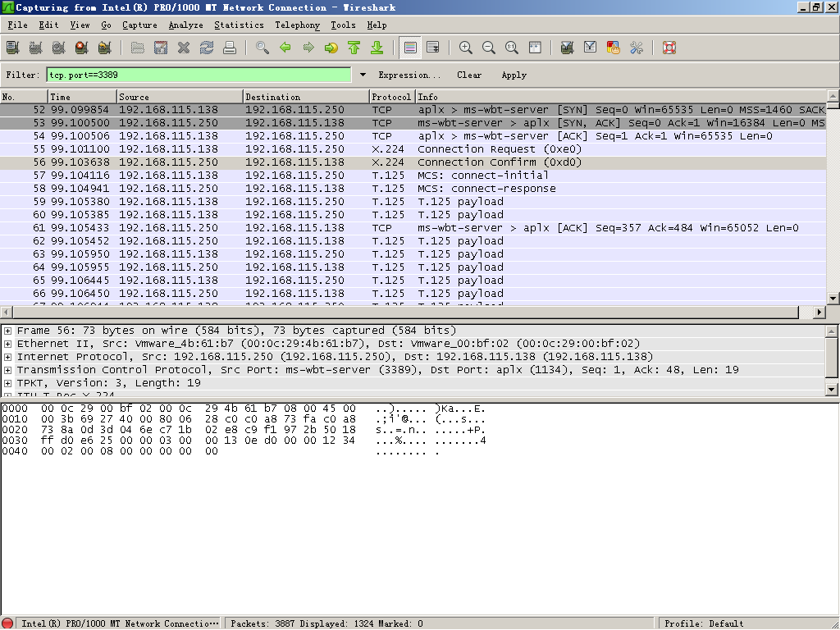
Task: Zoom in on the packet text
Action: [x=466, y=48]
